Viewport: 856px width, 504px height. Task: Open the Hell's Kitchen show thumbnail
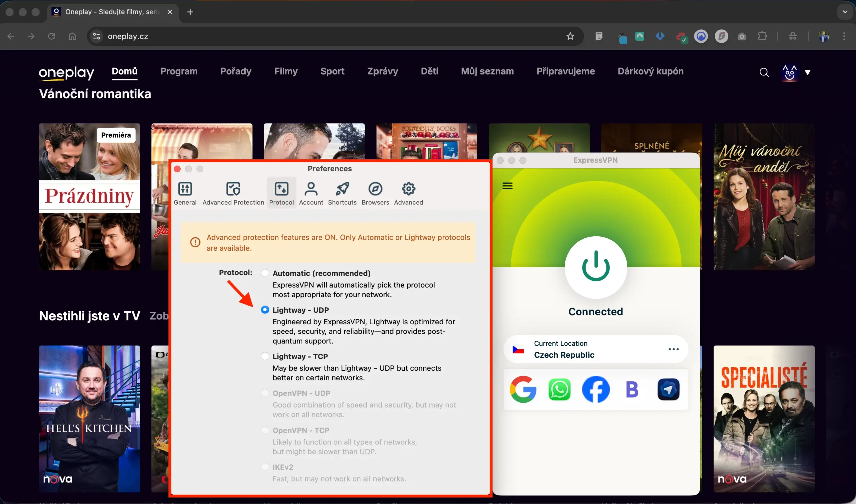click(x=89, y=418)
